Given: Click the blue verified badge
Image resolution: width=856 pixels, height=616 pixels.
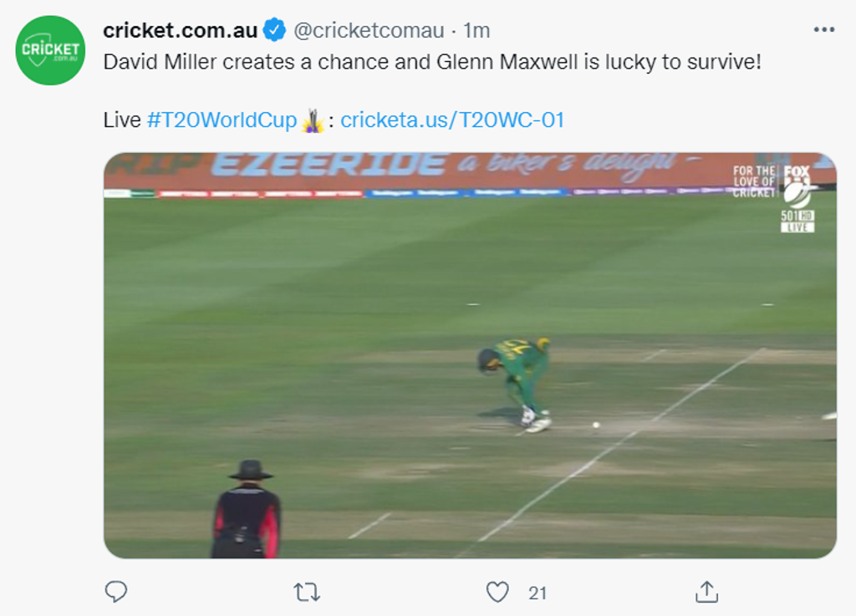Looking at the screenshot, I should point(274,30).
